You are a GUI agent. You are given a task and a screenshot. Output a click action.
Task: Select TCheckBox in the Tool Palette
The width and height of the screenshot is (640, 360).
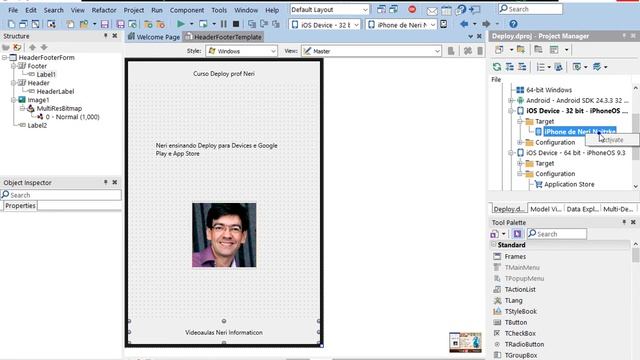pos(520,333)
